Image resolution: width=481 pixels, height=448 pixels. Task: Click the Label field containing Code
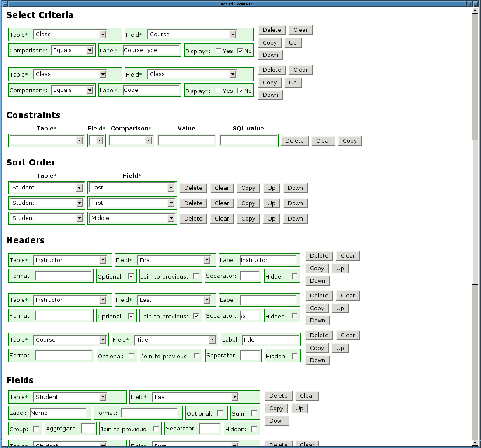pyautogui.click(x=151, y=90)
